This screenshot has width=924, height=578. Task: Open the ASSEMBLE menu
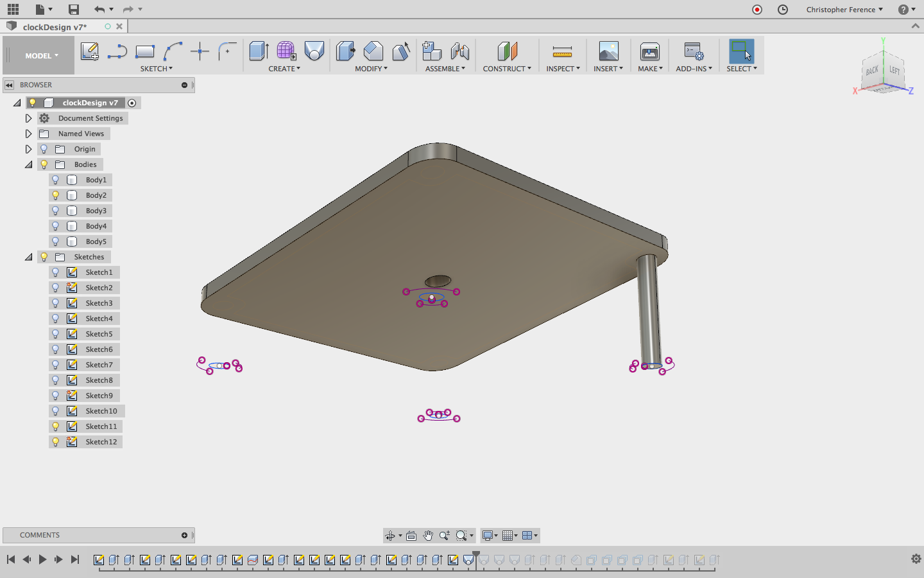point(445,69)
